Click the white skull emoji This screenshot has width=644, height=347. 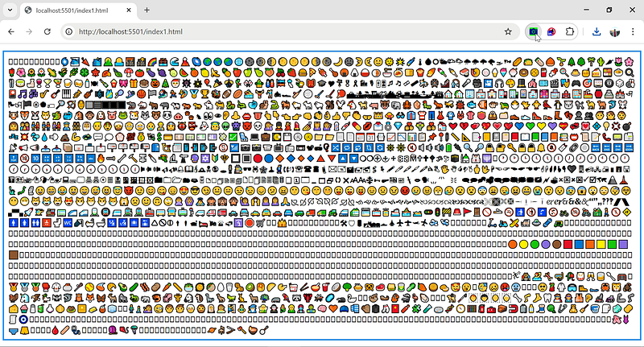click(x=258, y=126)
